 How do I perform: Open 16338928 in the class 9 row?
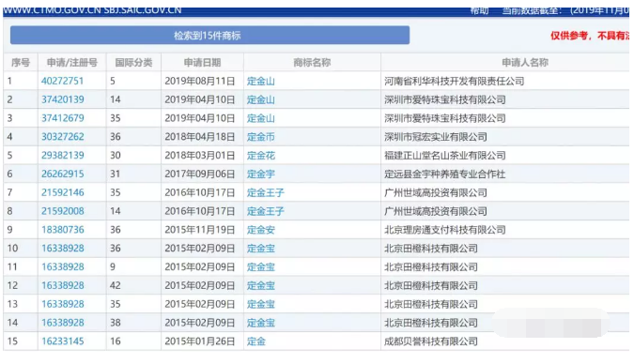(x=62, y=266)
